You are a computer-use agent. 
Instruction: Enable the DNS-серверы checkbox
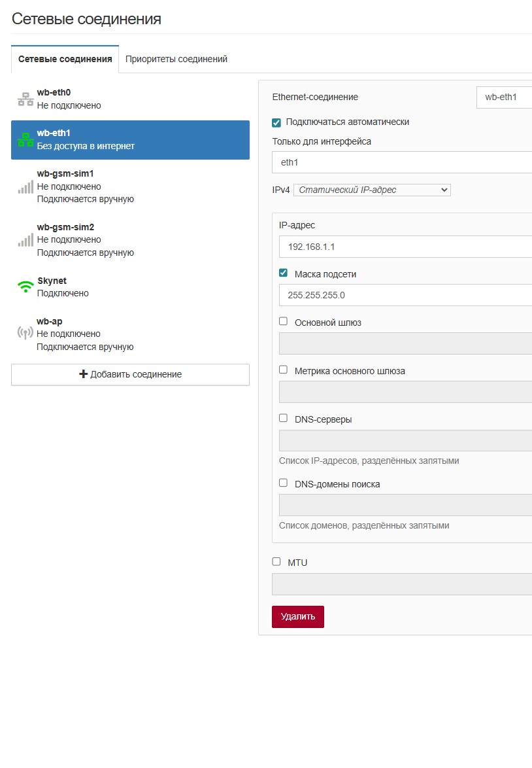(284, 418)
